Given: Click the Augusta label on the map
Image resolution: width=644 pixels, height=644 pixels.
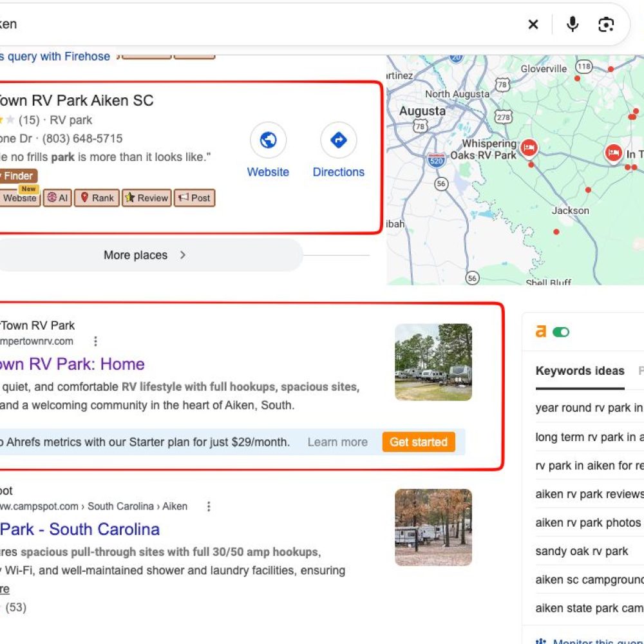Looking at the screenshot, I should pyautogui.click(x=422, y=111).
